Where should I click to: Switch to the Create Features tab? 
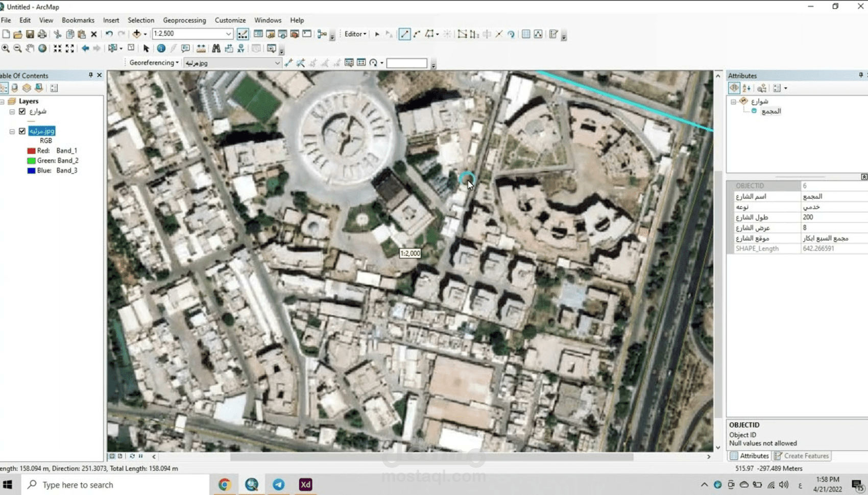pos(802,456)
